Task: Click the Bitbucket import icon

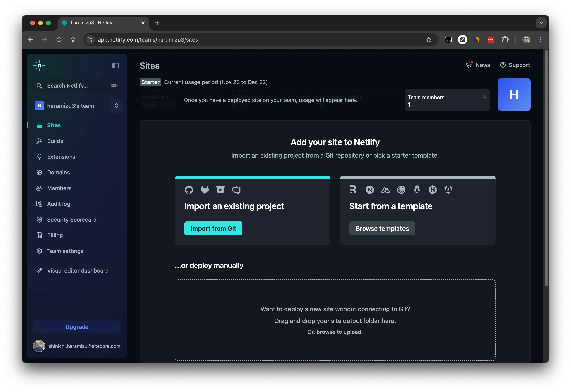Action: click(220, 190)
